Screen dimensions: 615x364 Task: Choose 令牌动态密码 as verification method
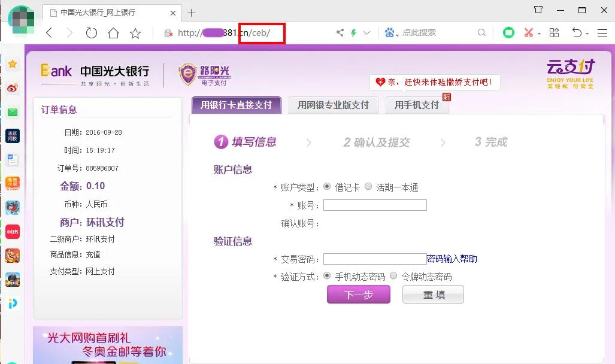(393, 276)
